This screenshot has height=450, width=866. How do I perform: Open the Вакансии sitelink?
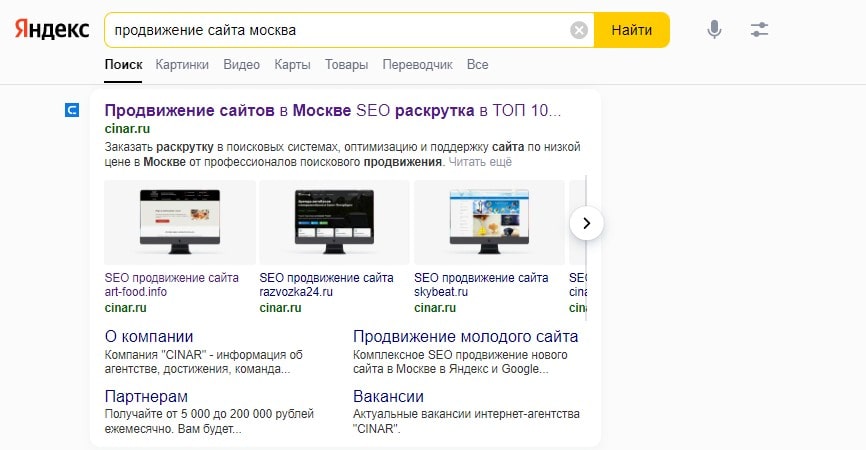point(388,396)
